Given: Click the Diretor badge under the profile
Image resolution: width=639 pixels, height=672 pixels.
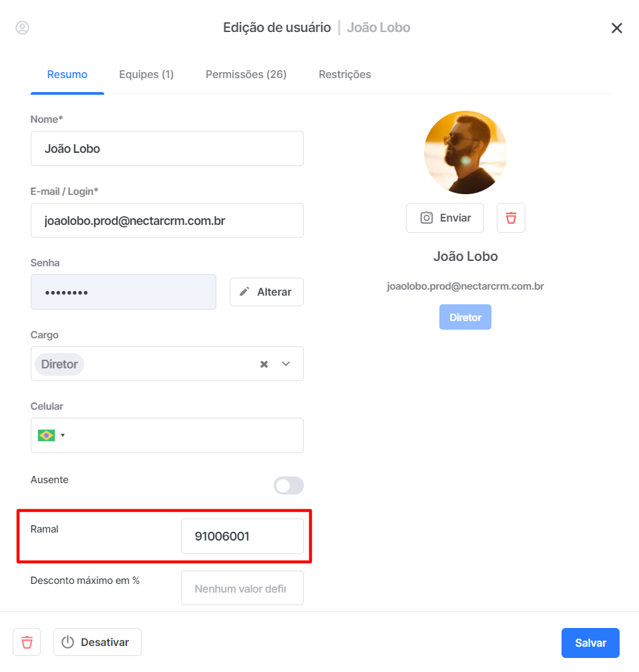Looking at the screenshot, I should [465, 317].
